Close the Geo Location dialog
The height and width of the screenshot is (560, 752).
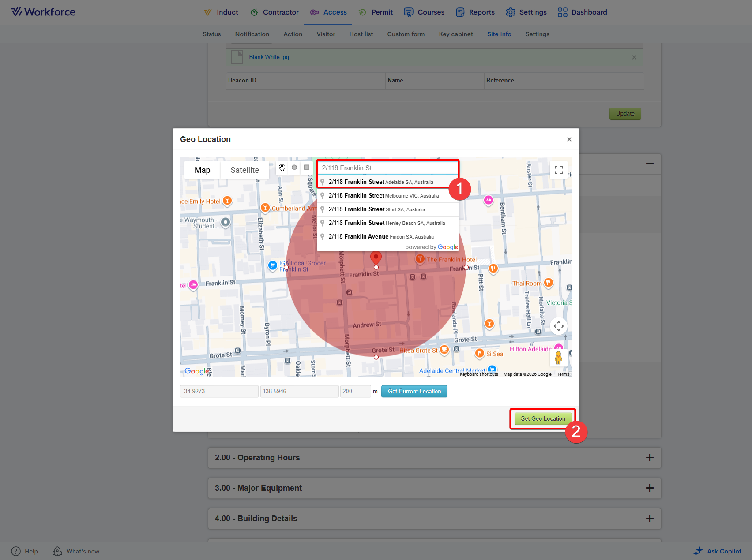click(569, 139)
